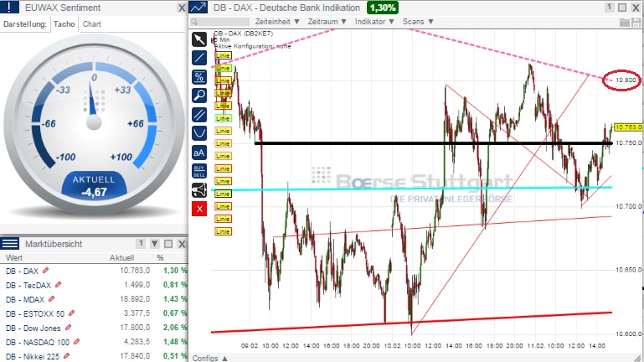This screenshot has height=362, width=644.
Task: Click the 1 button in chart title bar
Action: [x=609, y=8]
